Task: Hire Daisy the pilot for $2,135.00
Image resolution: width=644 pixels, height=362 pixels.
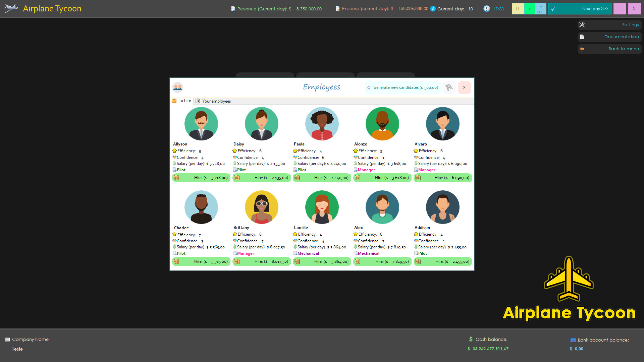Action: (261, 178)
